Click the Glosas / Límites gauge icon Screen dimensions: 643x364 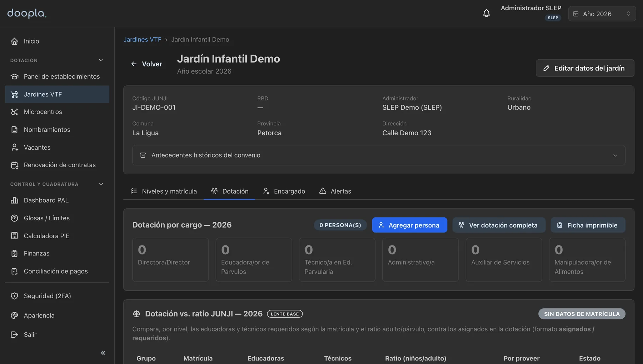(x=14, y=218)
